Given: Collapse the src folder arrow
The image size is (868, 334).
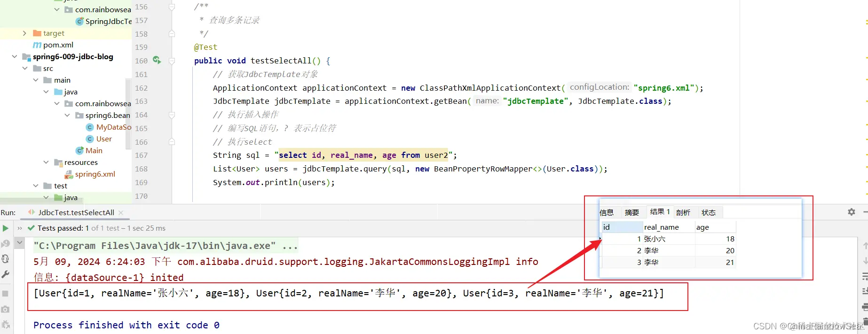Looking at the screenshot, I should point(25,69).
